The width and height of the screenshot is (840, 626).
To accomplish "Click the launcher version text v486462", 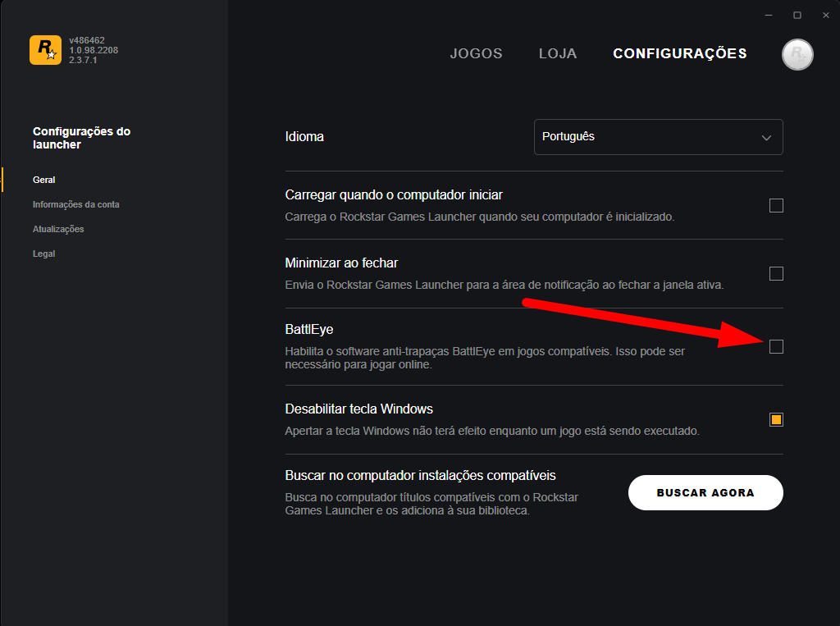I will click(87, 40).
